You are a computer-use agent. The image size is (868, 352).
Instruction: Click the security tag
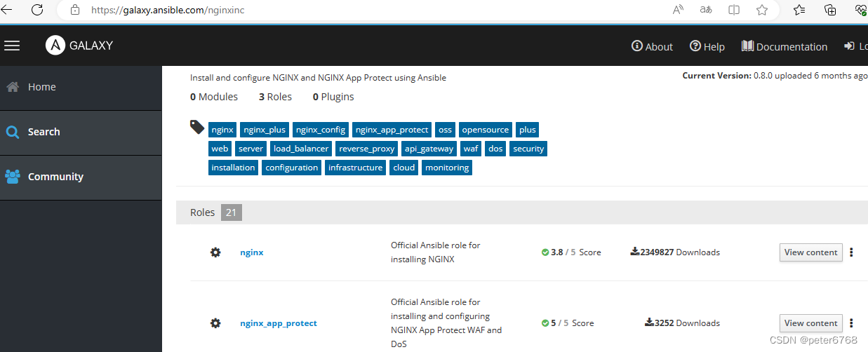tap(528, 149)
